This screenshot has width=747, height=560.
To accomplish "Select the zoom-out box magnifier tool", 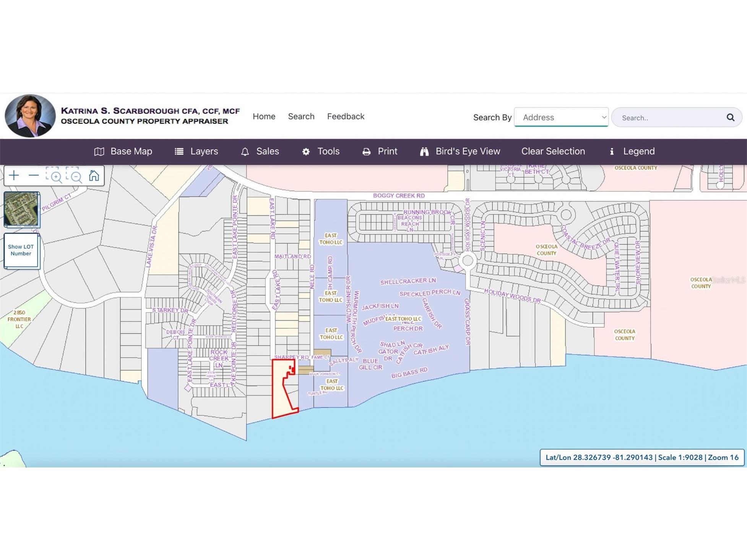I will pos(74,175).
